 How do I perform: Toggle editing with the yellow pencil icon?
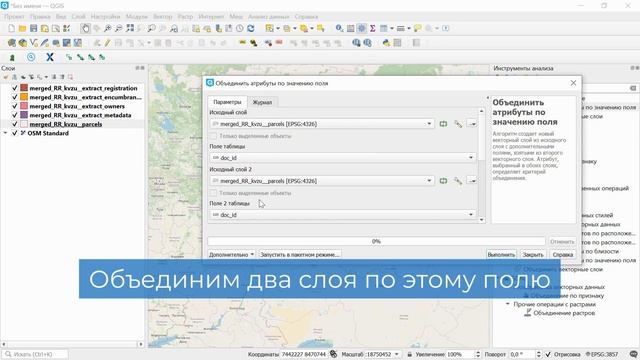pyautogui.click(x=107, y=43)
